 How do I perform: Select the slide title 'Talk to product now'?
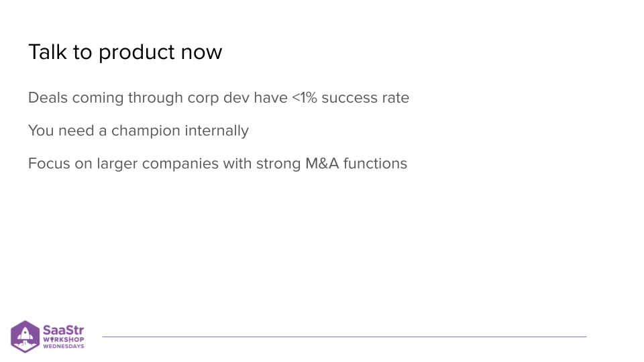125,52
